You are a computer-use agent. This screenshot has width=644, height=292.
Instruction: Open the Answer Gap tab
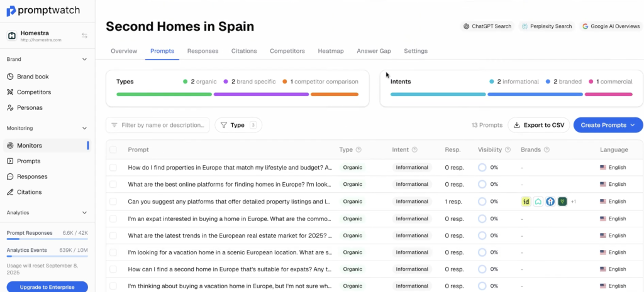click(x=374, y=51)
